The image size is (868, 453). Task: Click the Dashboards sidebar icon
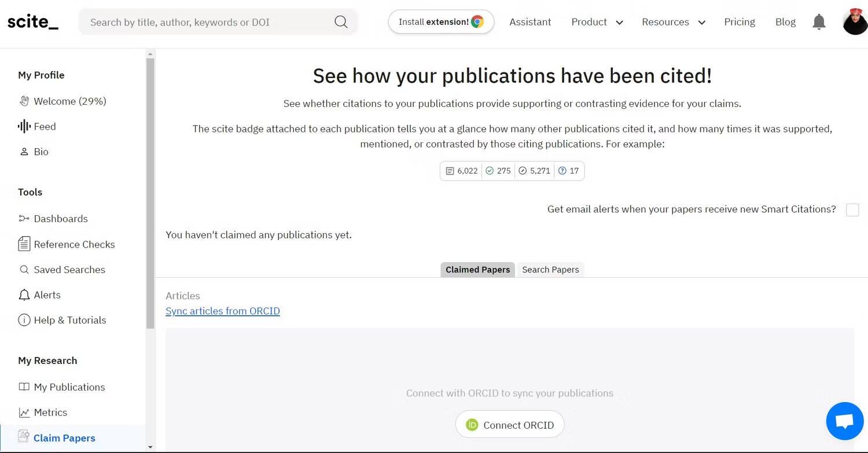[x=24, y=219]
